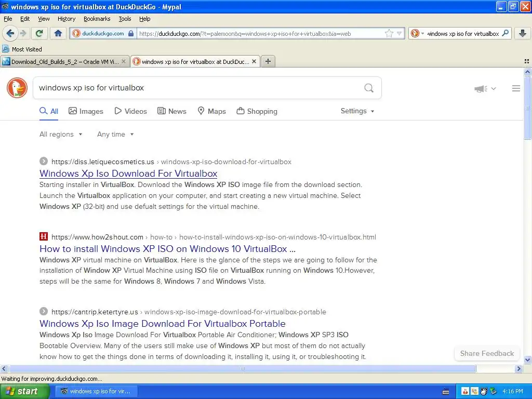Click the DuckDuckGo duck logo
The height and width of the screenshot is (399, 532).
tap(17, 88)
